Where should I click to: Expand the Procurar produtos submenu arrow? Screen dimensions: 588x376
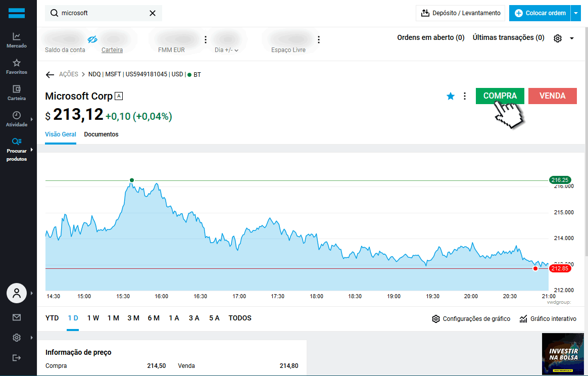click(x=32, y=150)
